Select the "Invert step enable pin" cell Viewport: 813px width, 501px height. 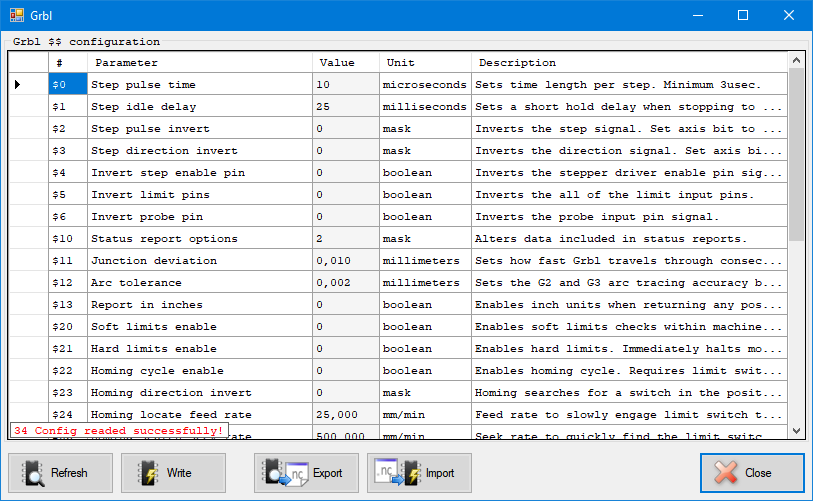click(200, 172)
